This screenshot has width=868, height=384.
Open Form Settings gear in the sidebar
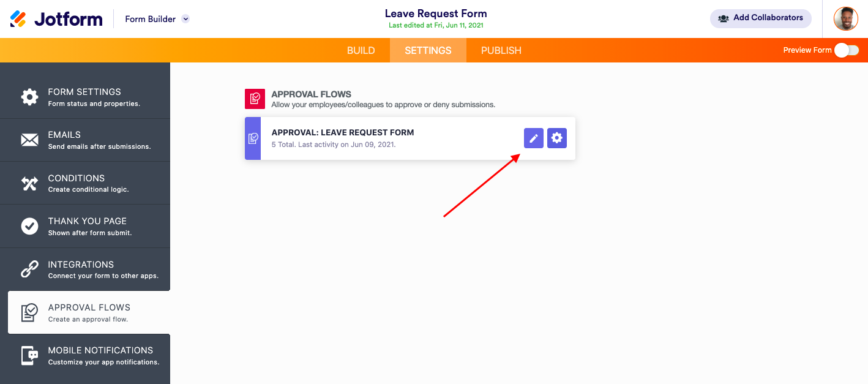pos(29,97)
